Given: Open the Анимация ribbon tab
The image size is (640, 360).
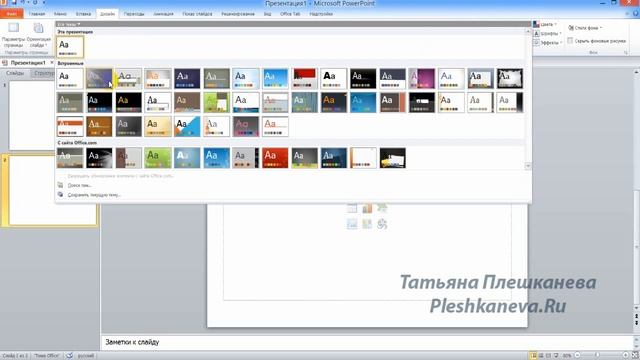Looking at the screenshot, I should click(163, 14).
